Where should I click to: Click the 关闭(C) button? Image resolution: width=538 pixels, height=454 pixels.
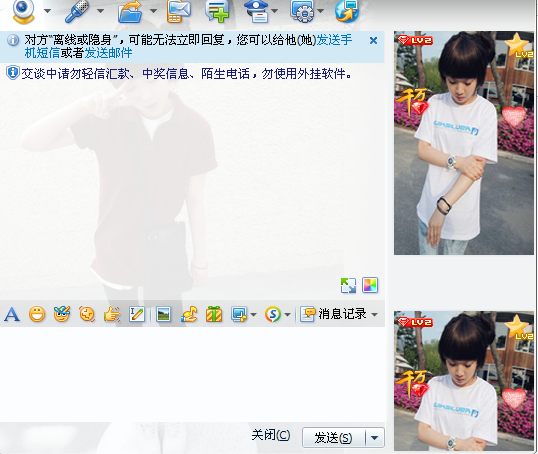(271, 435)
